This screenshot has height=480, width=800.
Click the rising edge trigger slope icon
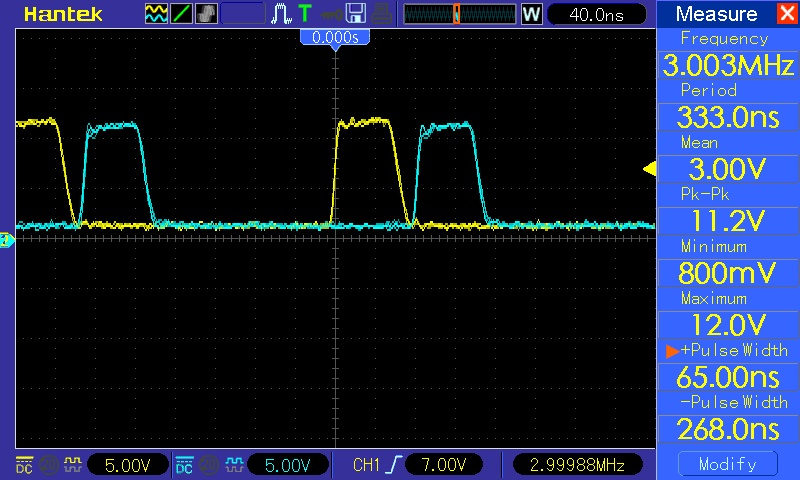pos(393,465)
